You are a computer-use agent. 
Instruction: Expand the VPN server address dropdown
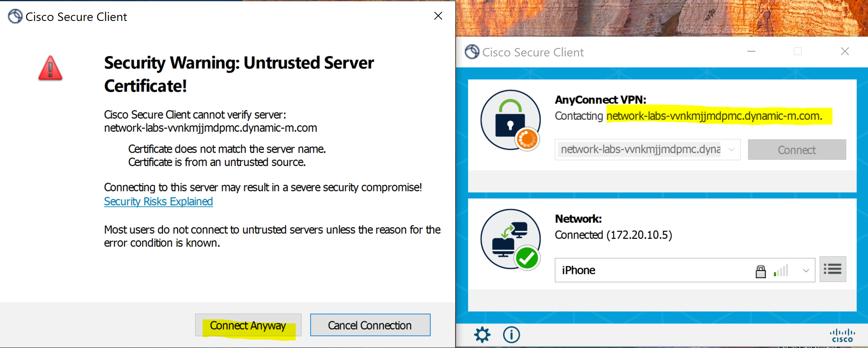click(731, 150)
